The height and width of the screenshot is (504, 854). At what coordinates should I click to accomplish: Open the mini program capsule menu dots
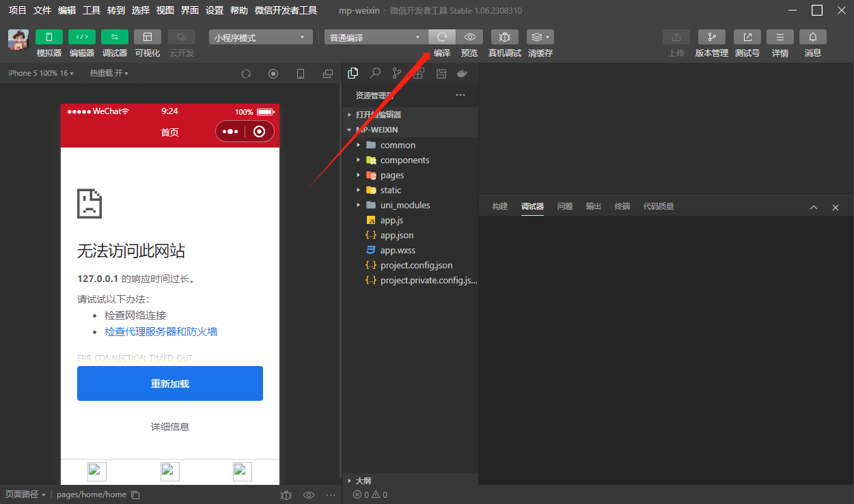tap(230, 132)
